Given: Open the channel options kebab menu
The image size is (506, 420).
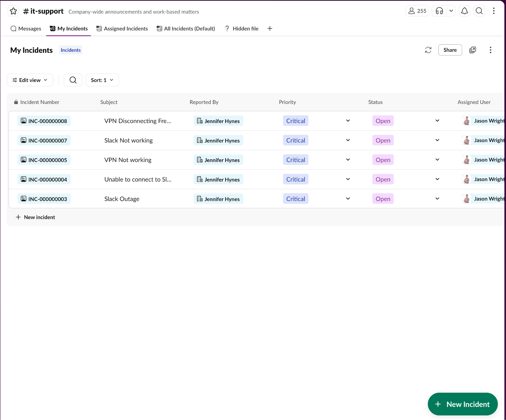Looking at the screenshot, I should tap(493, 11).
